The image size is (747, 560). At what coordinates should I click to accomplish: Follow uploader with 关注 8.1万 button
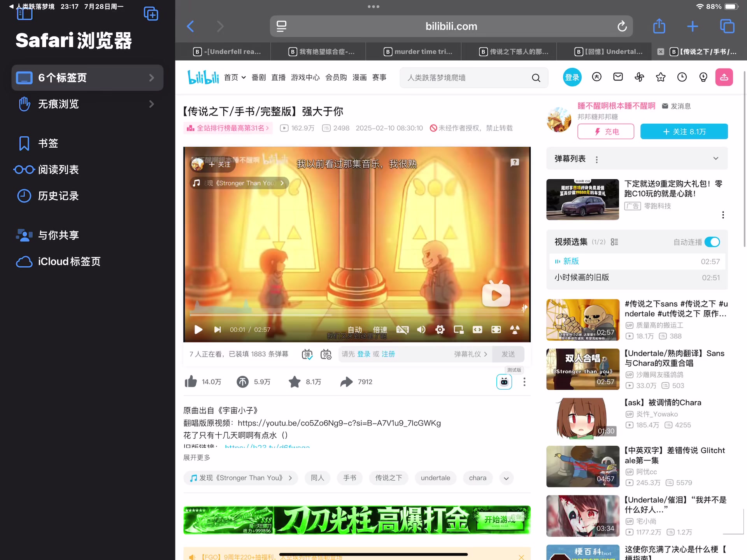[x=684, y=131]
